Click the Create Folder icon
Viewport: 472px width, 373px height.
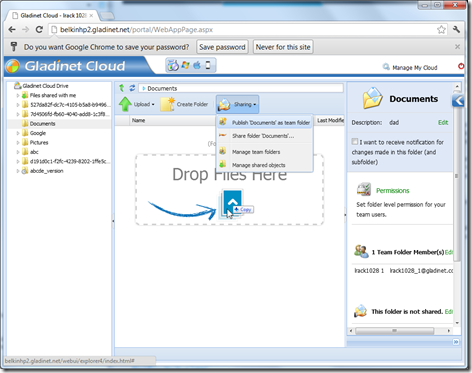(x=167, y=104)
